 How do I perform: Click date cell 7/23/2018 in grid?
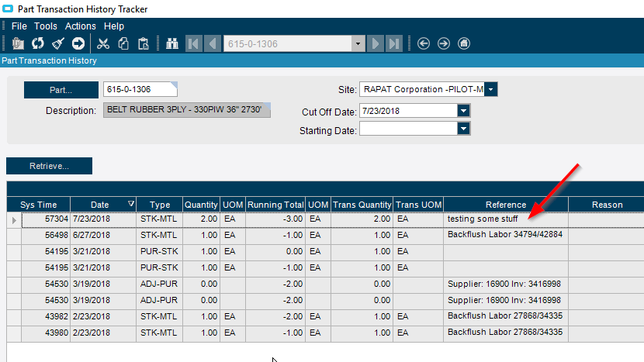click(103, 219)
